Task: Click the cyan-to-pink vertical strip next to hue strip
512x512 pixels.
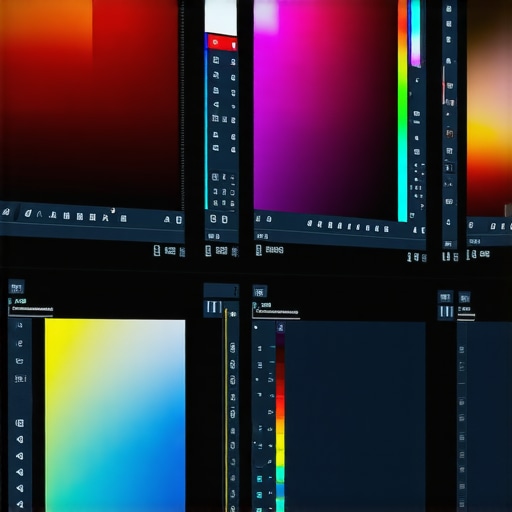Action: coord(415,33)
